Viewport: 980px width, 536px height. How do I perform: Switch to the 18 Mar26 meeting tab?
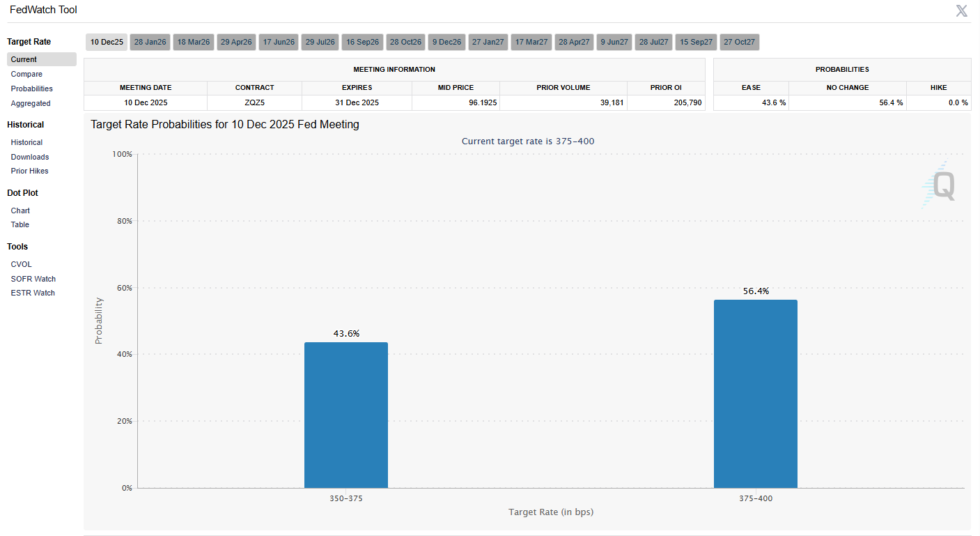tap(194, 43)
